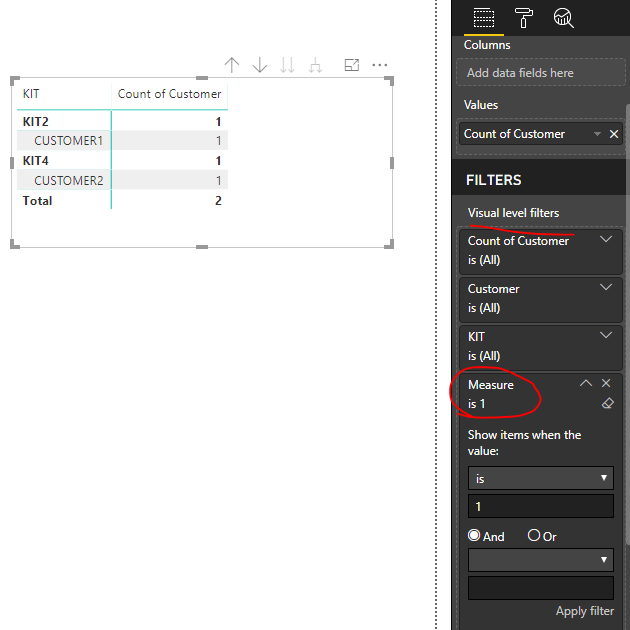Click the drill up arrow icon

232,65
